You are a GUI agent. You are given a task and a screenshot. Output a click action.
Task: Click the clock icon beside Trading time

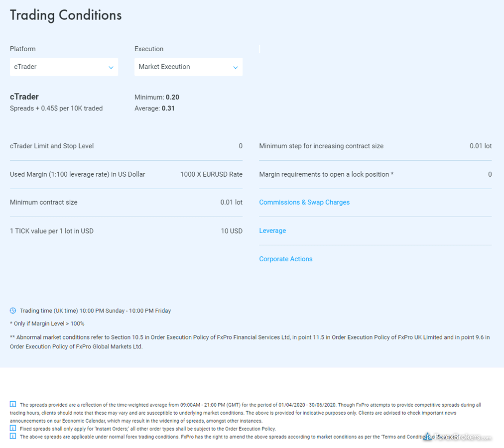pos(13,311)
